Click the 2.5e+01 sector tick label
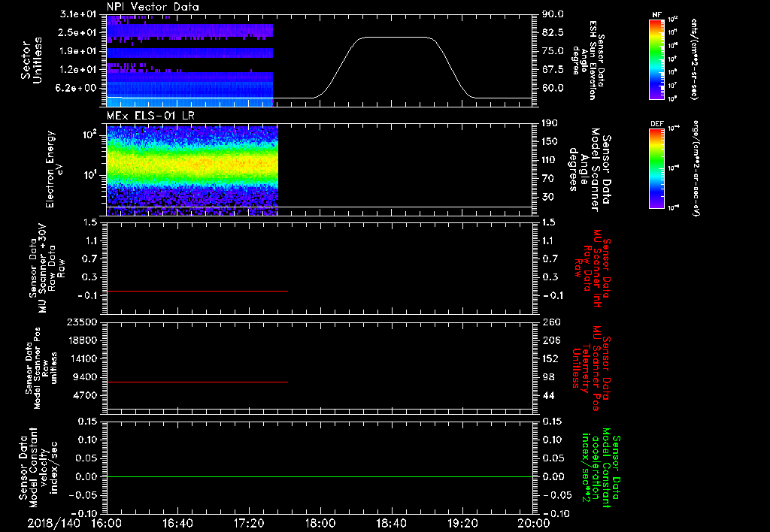The width and height of the screenshot is (770, 532). (x=78, y=33)
